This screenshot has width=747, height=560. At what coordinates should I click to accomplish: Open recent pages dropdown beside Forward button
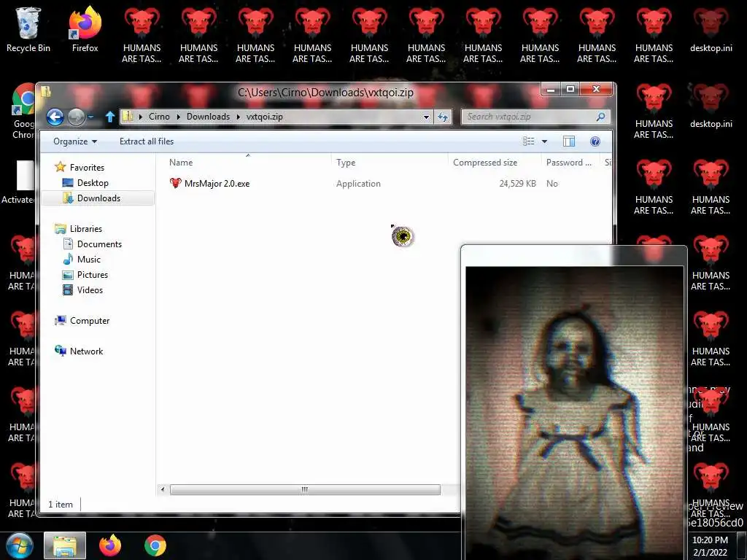(x=90, y=117)
